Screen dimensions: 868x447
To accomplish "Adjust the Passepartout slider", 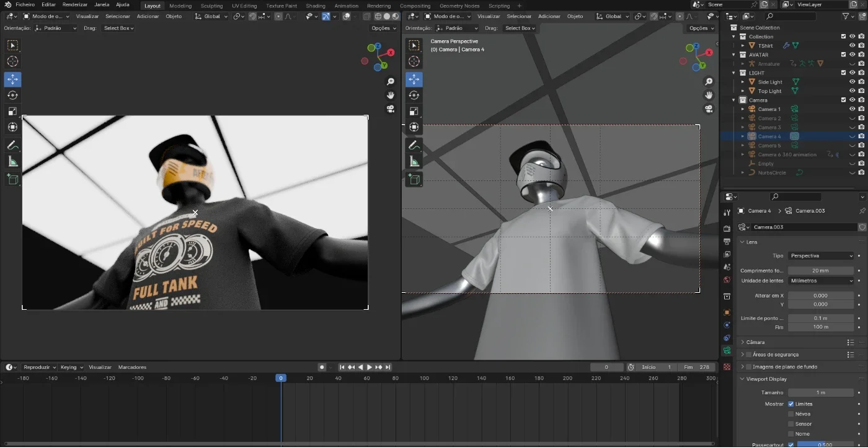I will coord(826,445).
